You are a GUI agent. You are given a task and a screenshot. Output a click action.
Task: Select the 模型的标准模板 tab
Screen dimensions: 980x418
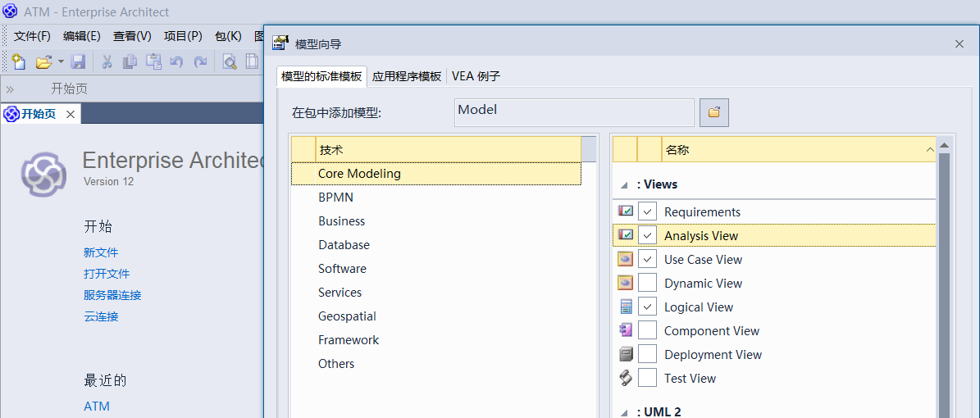[321, 76]
